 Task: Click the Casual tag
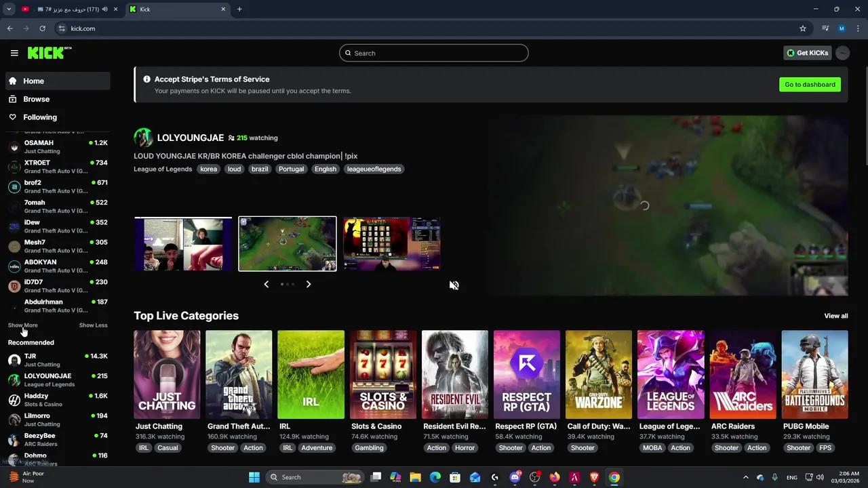click(167, 448)
